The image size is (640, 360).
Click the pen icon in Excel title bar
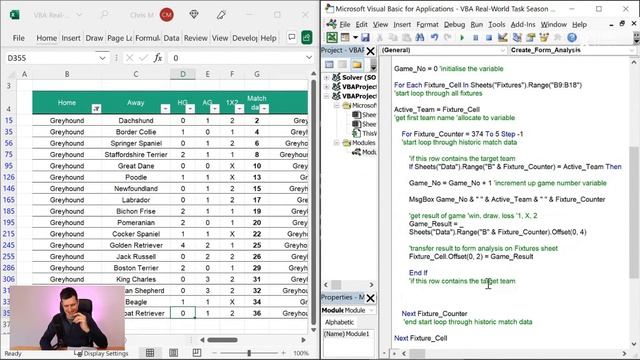(x=221, y=15)
